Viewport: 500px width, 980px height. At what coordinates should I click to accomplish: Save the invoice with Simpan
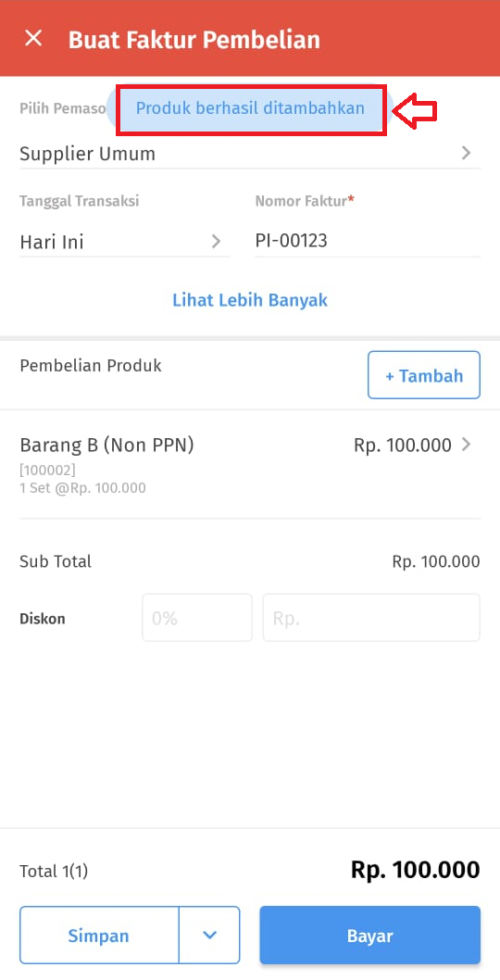tap(99, 935)
